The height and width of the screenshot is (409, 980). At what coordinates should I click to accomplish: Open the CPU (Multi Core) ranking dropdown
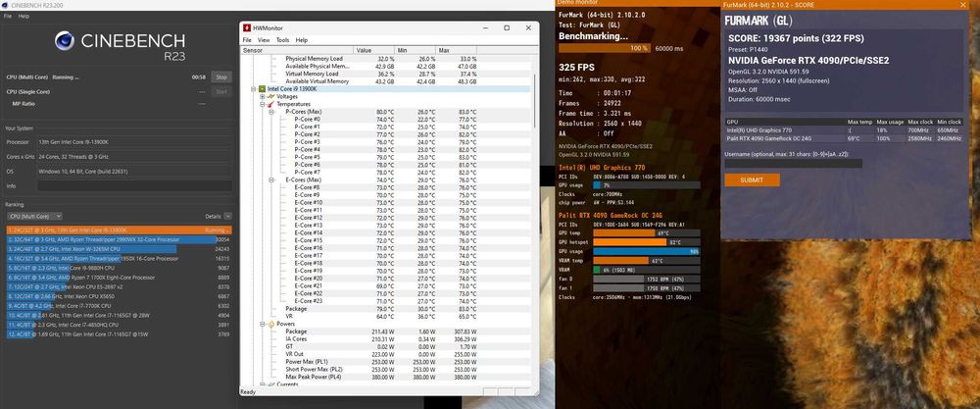pyautogui.click(x=33, y=217)
